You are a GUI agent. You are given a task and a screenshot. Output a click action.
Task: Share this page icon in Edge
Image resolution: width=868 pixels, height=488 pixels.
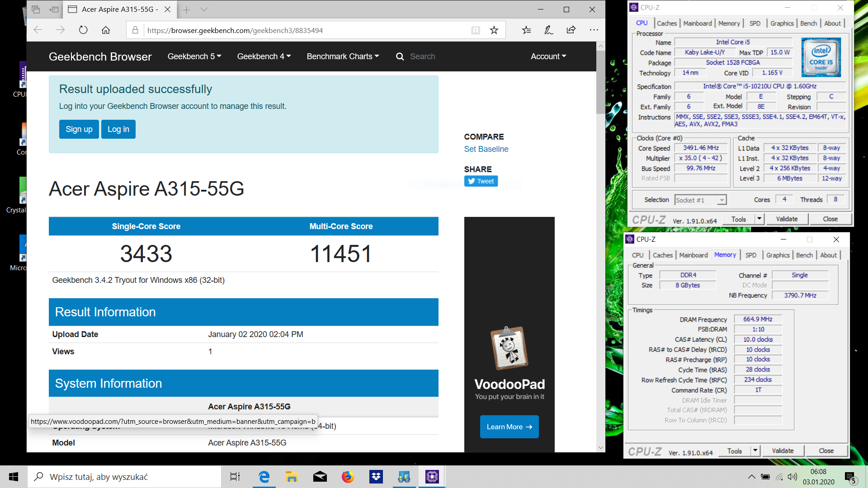[x=571, y=30]
